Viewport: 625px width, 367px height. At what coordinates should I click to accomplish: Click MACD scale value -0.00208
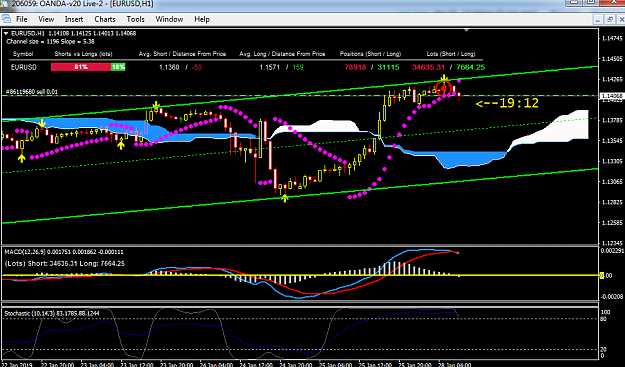pyautogui.click(x=612, y=297)
